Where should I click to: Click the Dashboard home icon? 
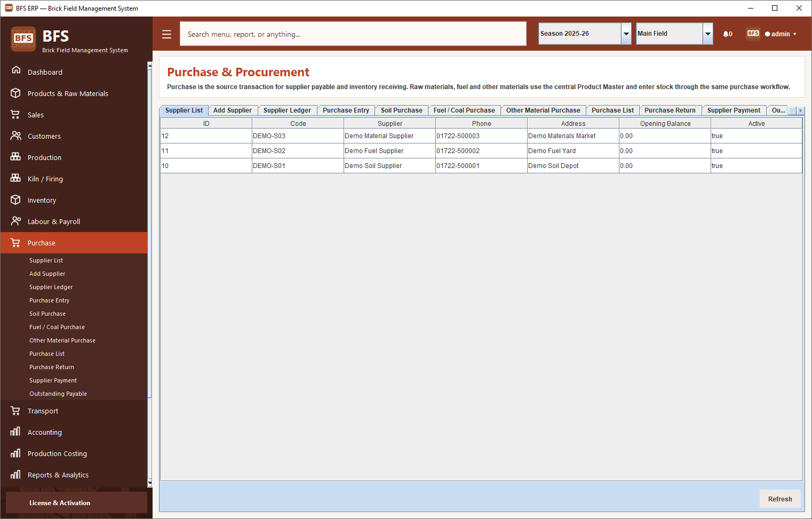point(16,70)
